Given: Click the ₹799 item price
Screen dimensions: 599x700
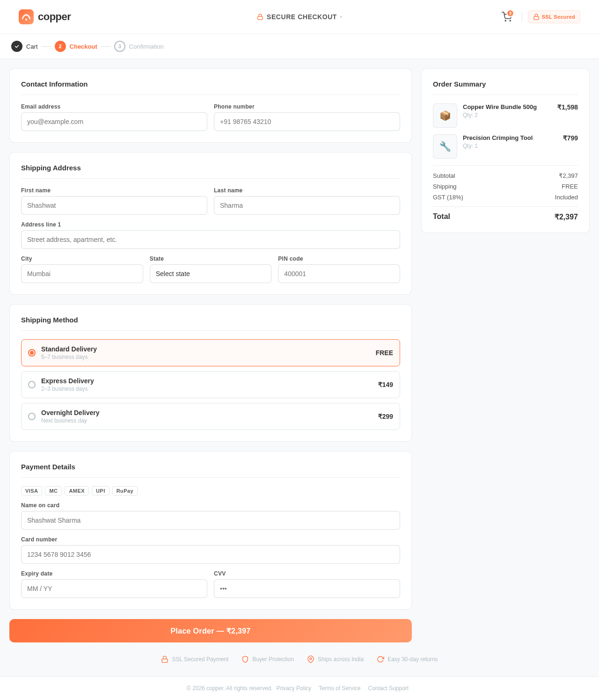Looking at the screenshot, I should pos(570,138).
